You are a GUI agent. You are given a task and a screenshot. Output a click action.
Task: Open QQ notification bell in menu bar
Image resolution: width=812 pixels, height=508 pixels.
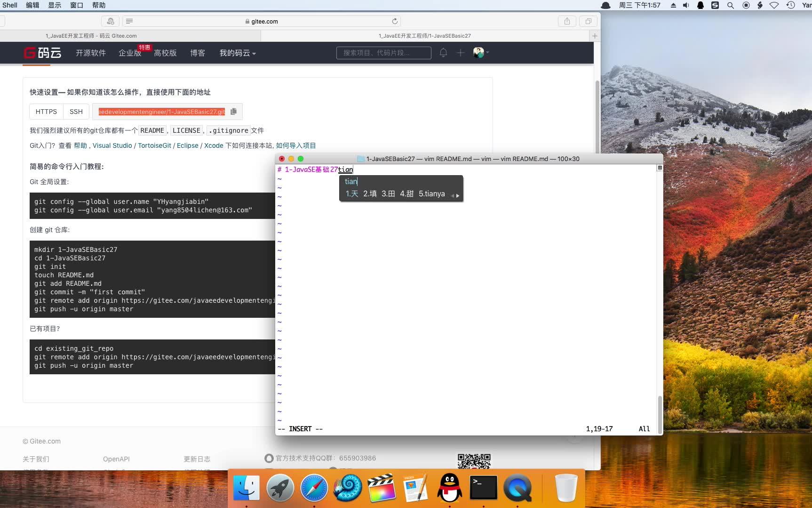coord(701,5)
